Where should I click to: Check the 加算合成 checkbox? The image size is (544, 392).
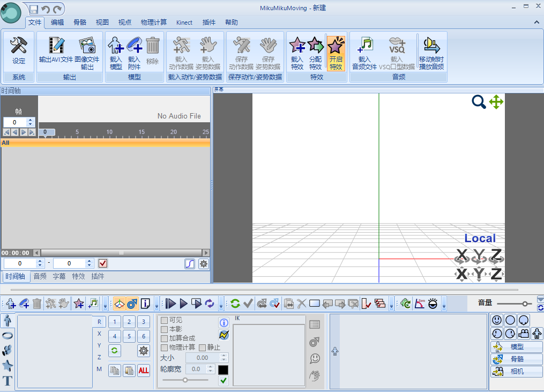click(165, 338)
